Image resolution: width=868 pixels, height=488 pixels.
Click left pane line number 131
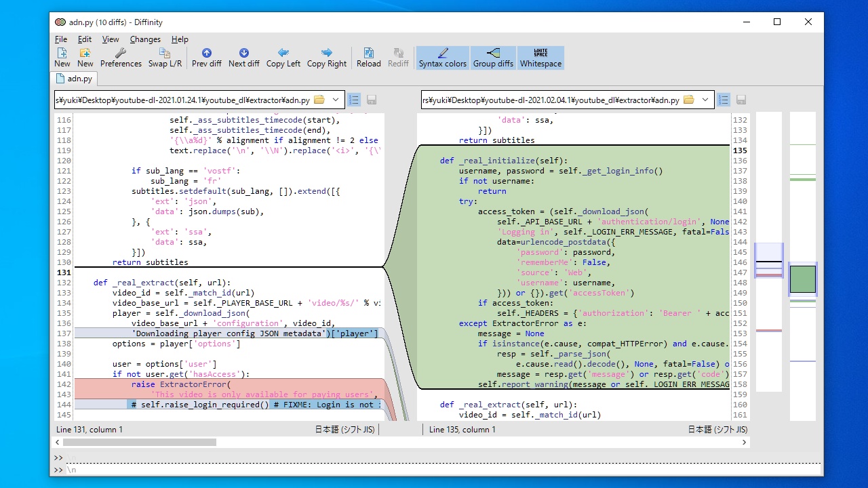pyautogui.click(x=64, y=272)
